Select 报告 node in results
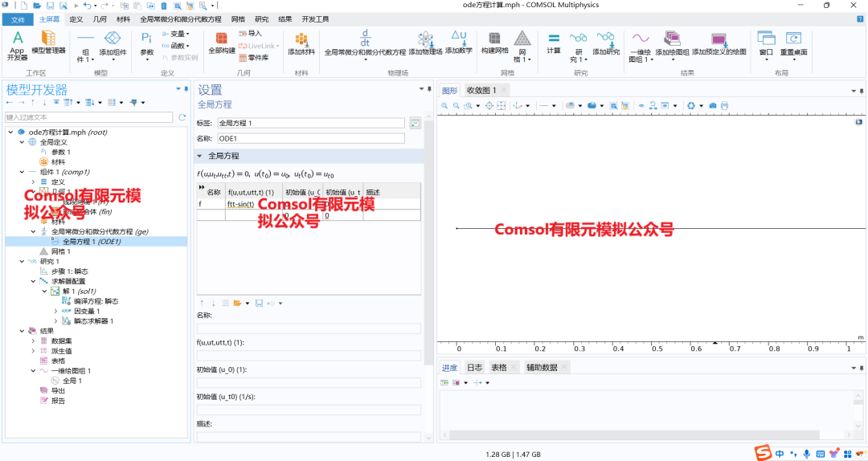 pos(58,402)
